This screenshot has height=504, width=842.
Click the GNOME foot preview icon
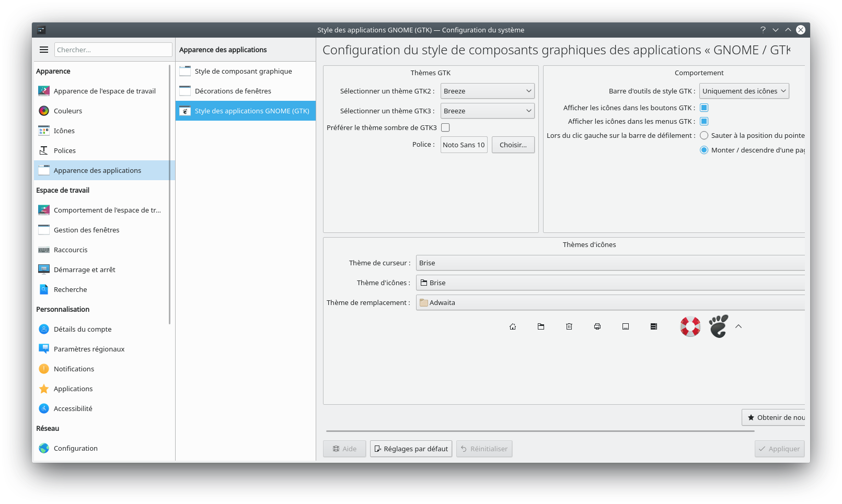718,326
